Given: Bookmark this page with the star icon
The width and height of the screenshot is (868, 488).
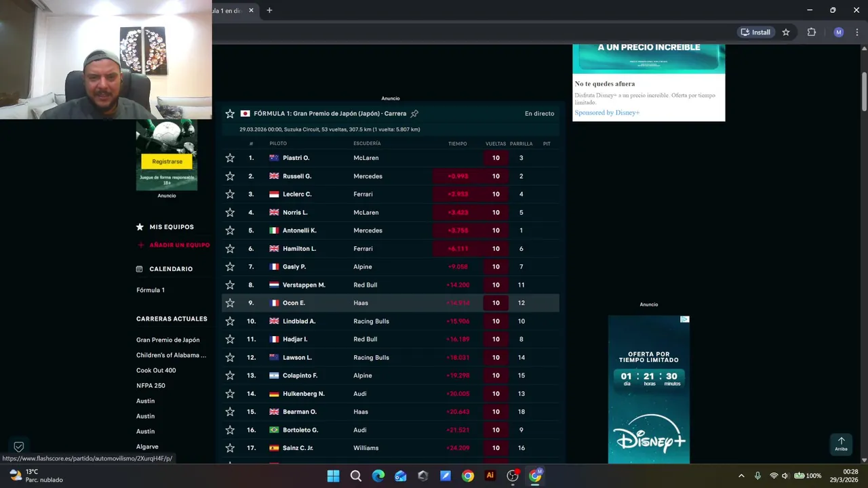Looking at the screenshot, I should click(786, 32).
